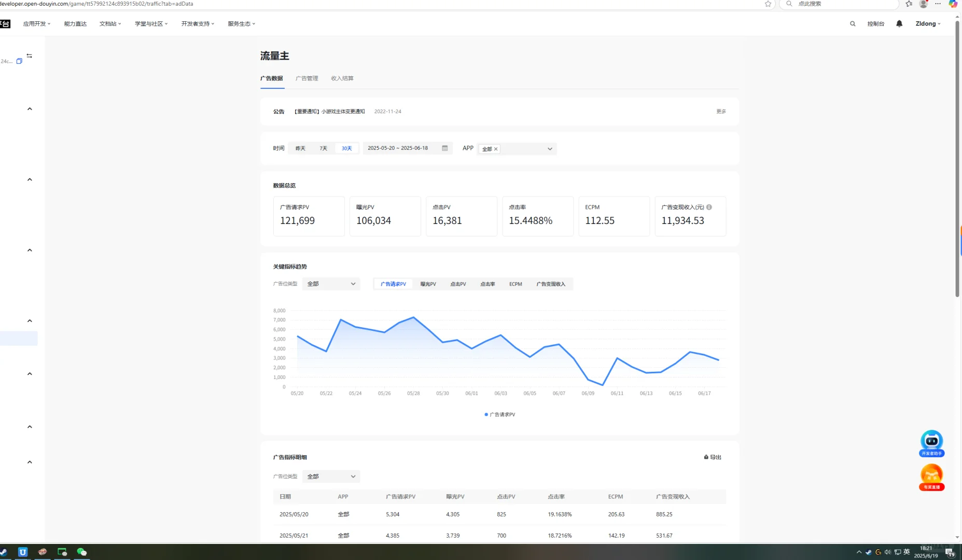Open 广告位类型 dropdown in 关键指标趋势

331,284
